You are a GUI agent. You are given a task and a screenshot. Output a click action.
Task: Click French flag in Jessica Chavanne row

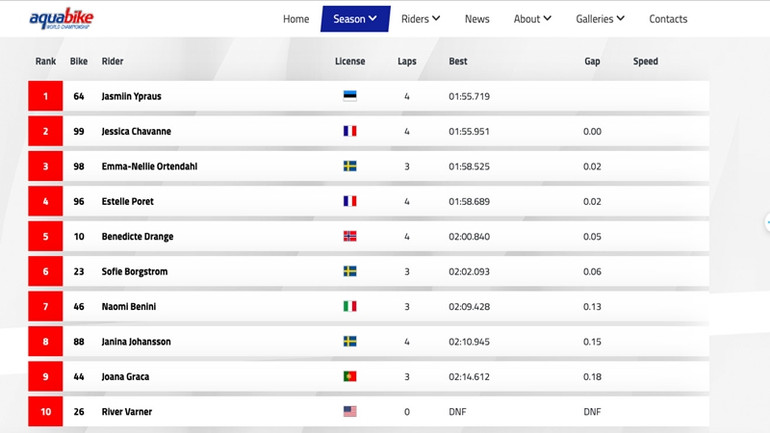[350, 131]
